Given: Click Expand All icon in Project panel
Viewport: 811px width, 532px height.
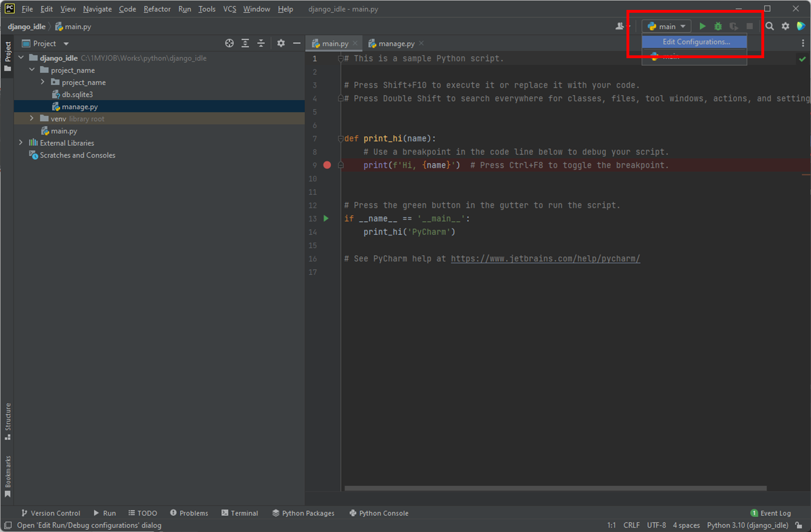Looking at the screenshot, I should (245, 44).
